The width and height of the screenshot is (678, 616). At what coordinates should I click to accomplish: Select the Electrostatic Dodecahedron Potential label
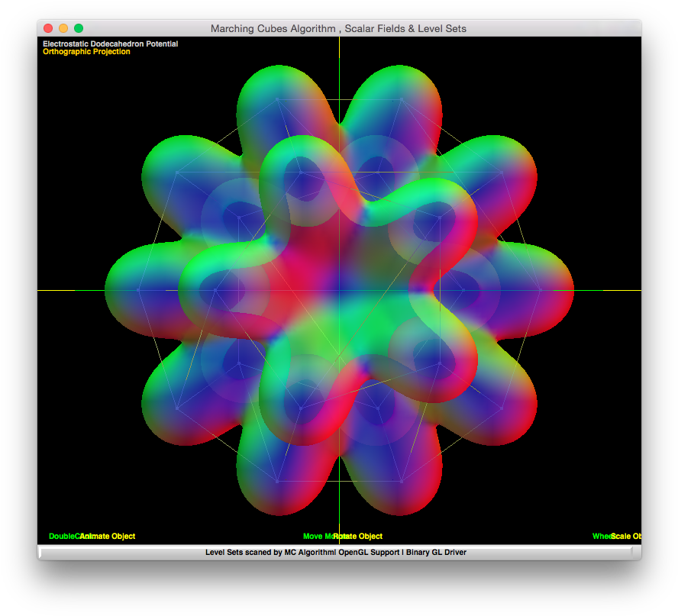coord(110,44)
